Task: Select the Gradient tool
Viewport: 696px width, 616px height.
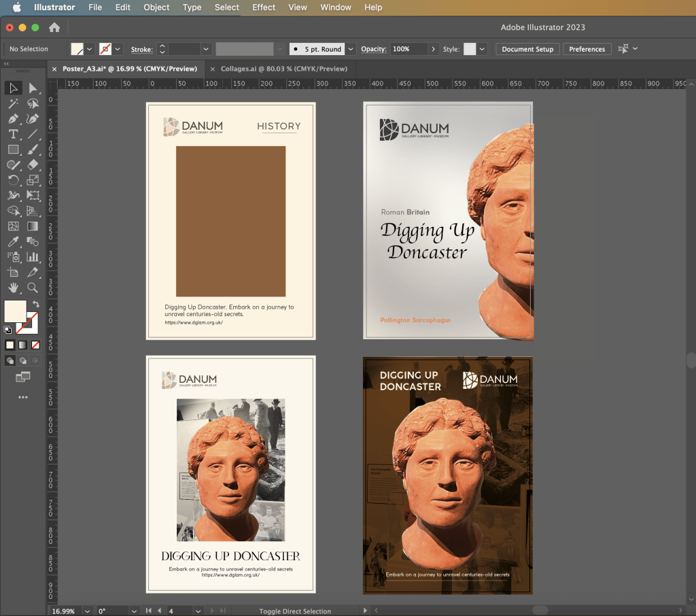Action: tap(33, 226)
